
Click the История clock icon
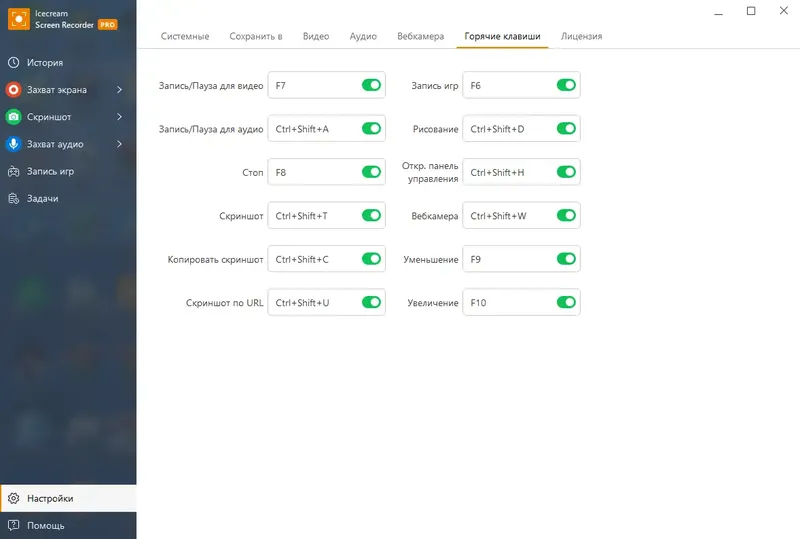tap(13, 62)
